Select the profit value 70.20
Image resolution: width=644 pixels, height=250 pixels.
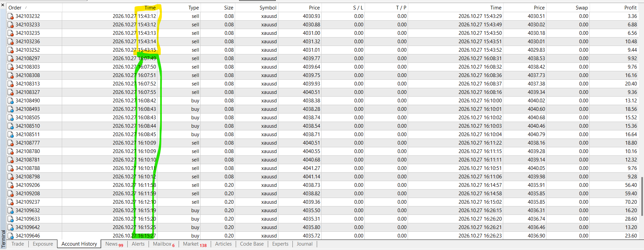631,202
